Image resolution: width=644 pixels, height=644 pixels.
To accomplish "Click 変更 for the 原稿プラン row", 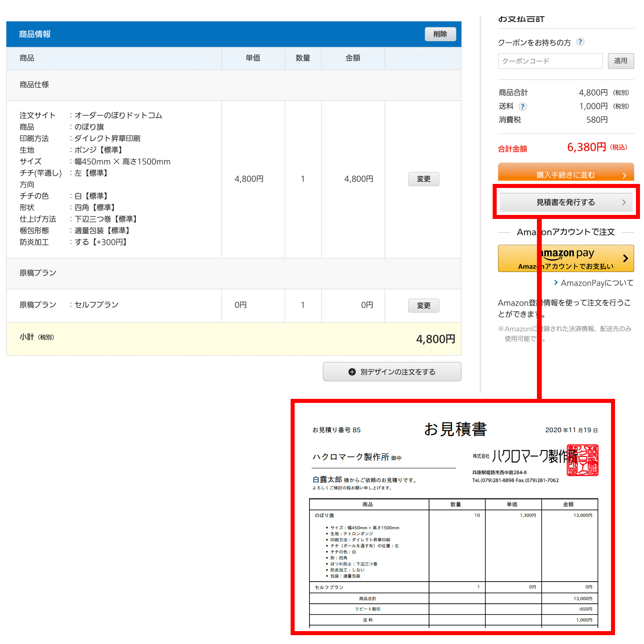I will pos(423,305).
